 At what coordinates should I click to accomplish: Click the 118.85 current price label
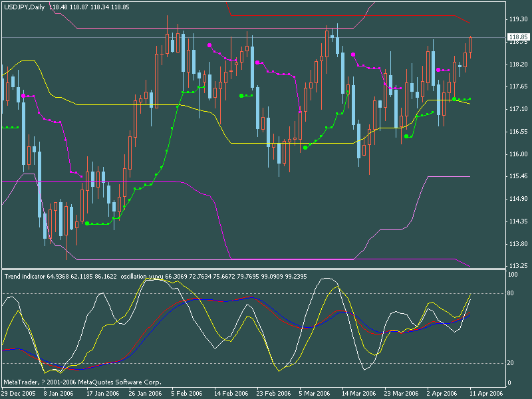tap(517, 37)
